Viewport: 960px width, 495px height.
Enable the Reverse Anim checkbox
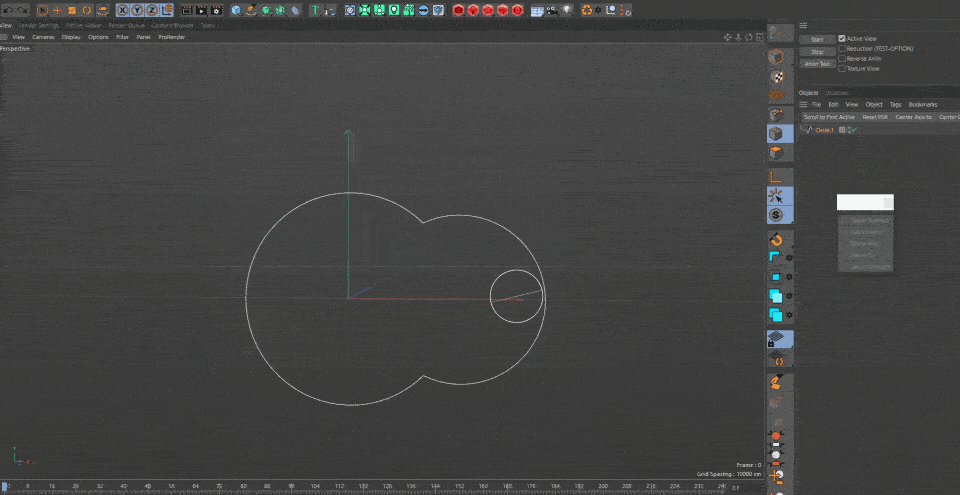point(842,58)
